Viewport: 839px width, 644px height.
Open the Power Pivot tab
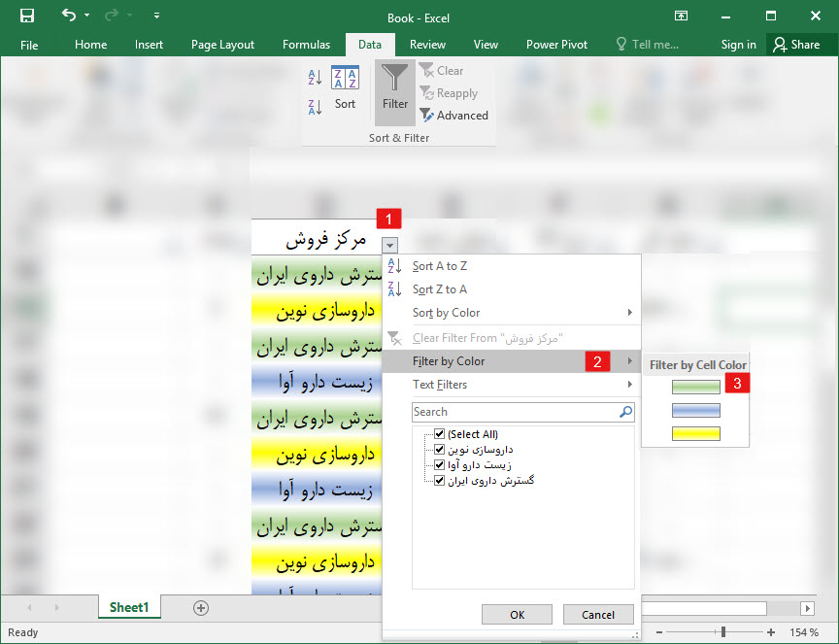[x=556, y=45]
